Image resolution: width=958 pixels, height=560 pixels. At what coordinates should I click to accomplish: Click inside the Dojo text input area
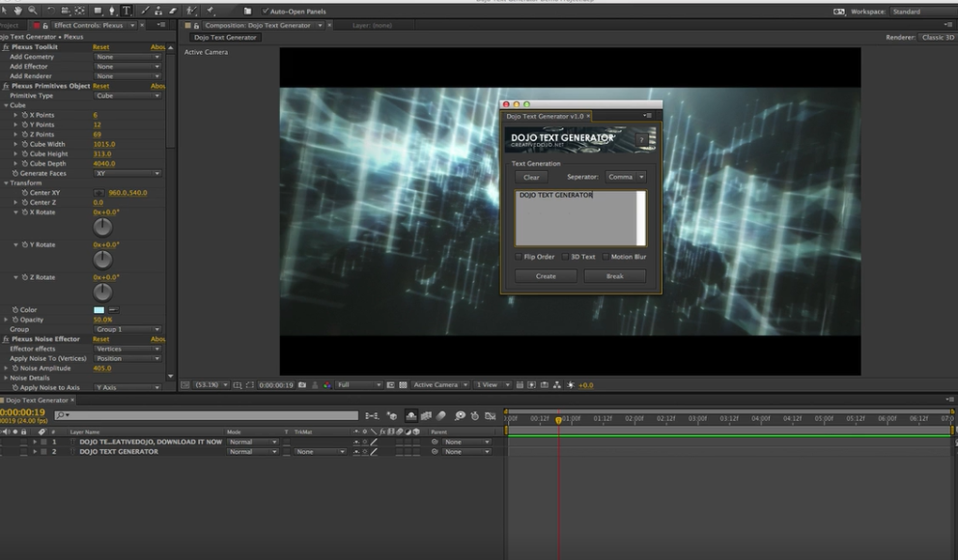[579, 218]
